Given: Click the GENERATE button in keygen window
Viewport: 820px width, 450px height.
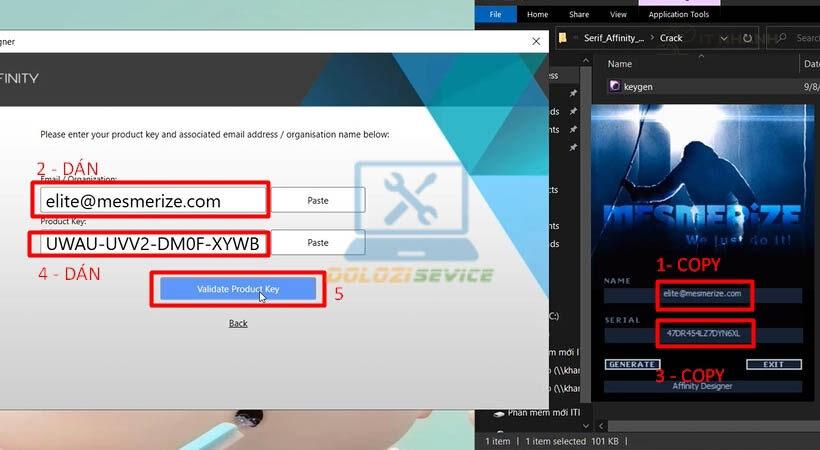Looking at the screenshot, I should 633,364.
